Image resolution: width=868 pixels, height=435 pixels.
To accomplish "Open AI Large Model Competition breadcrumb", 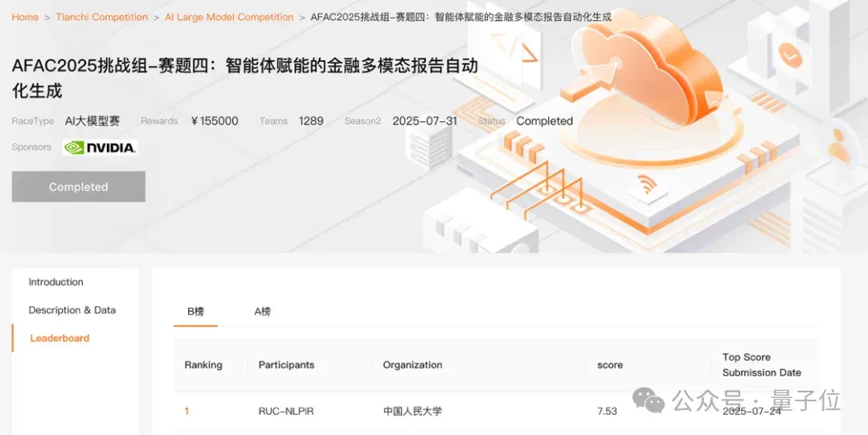I will [x=229, y=17].
